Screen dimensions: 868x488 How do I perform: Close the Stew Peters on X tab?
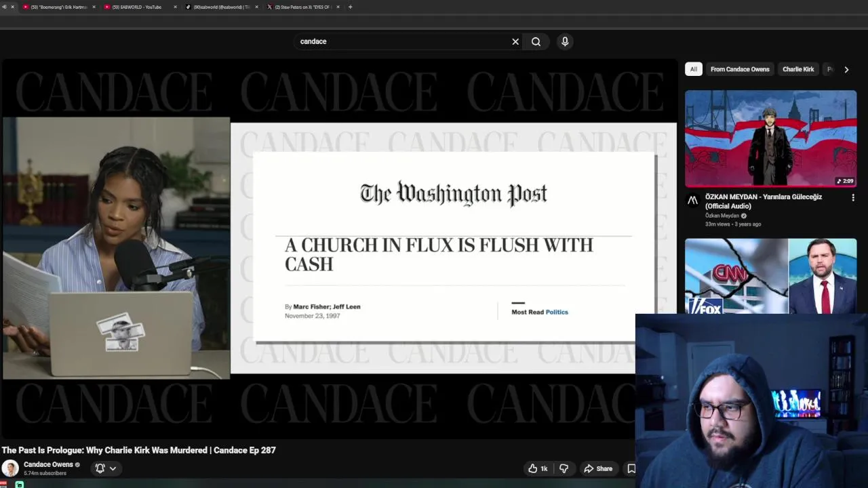338,7
